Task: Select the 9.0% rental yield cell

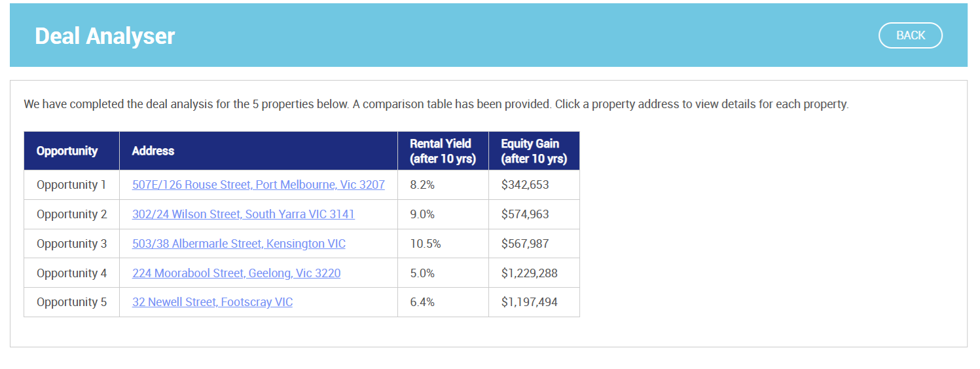Action: click(422, 214)
